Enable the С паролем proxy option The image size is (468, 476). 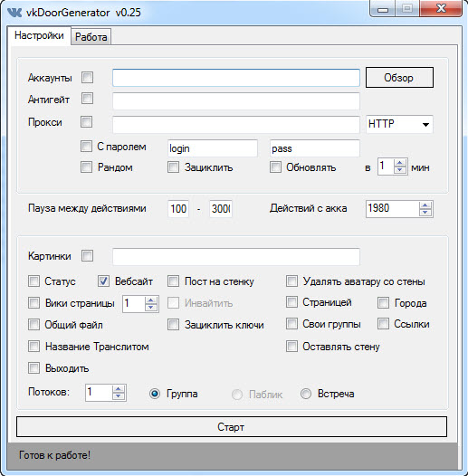tap(86, 146)
